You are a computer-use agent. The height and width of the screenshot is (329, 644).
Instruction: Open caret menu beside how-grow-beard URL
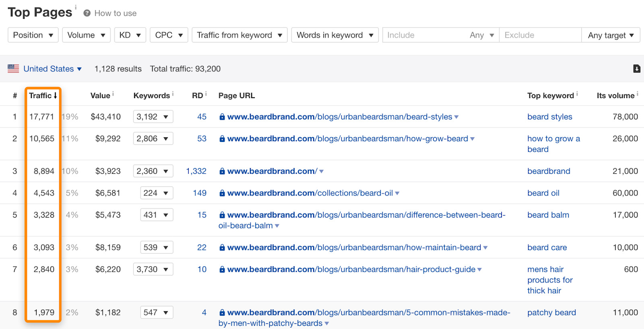473,139
